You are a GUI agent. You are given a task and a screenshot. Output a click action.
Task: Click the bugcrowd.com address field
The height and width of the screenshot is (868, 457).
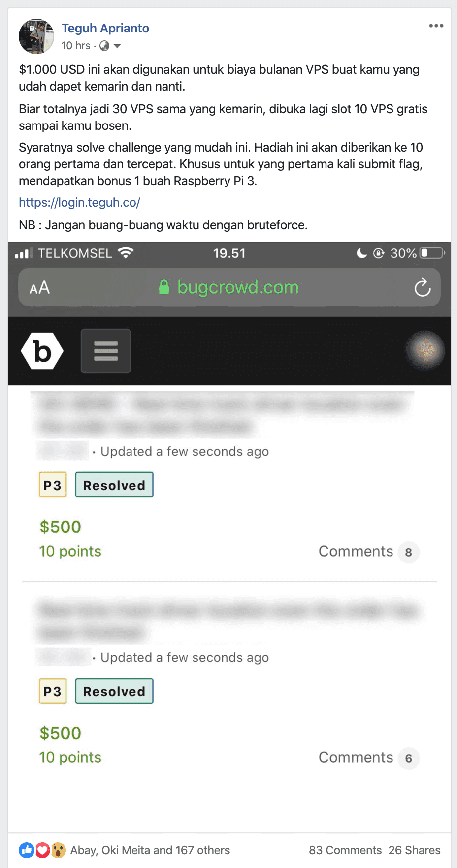point(229,287)
